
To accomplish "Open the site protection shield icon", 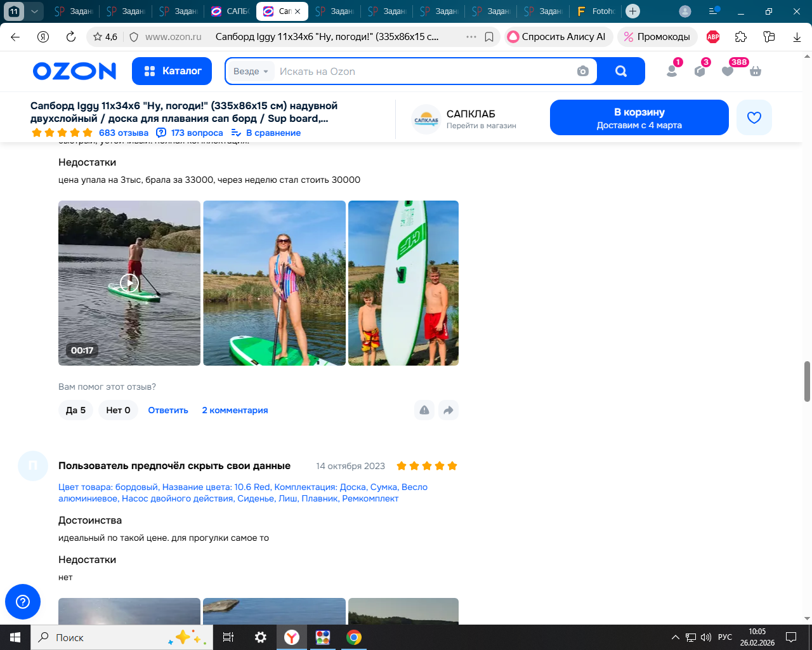I will [134, 37].
